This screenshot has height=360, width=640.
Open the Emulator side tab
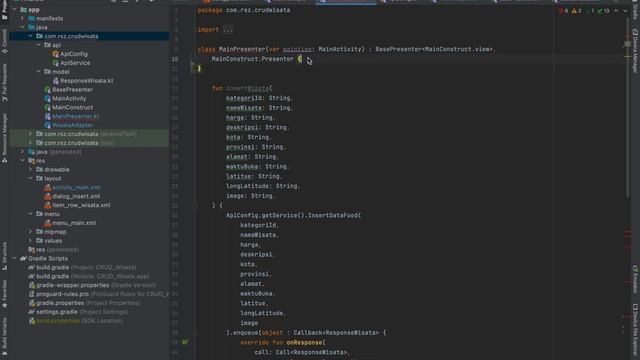click(635, 279)
